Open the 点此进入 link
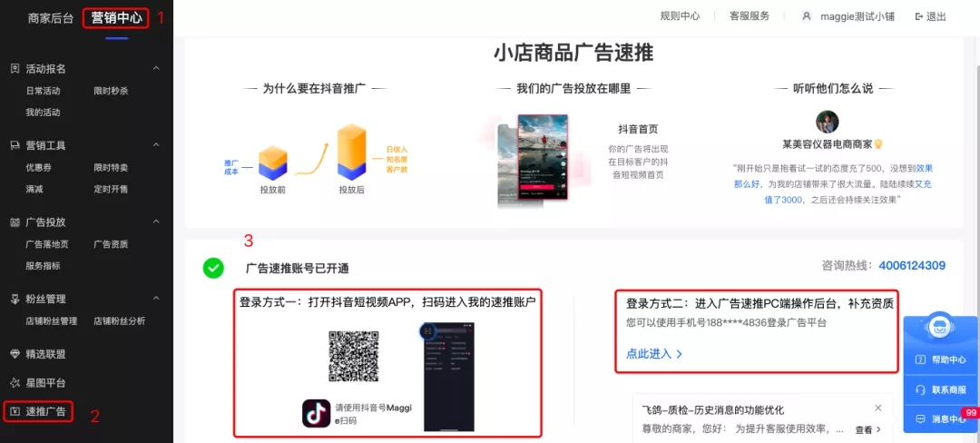980x443 pixels. tap(654, 354)
